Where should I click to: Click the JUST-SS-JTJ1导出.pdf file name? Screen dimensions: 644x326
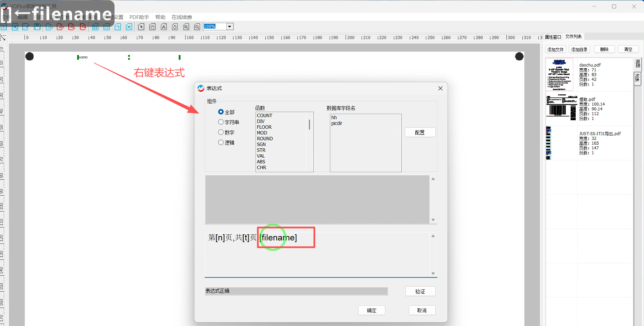(600, 133)
